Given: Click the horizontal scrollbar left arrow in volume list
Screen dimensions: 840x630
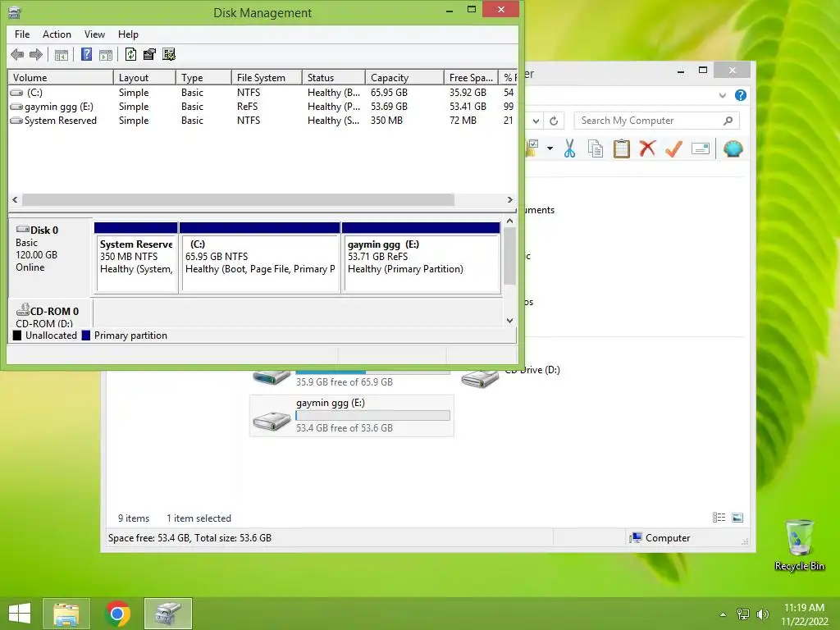Looking at the screenshot, I should pyautogui.click(x=15, y=200).
